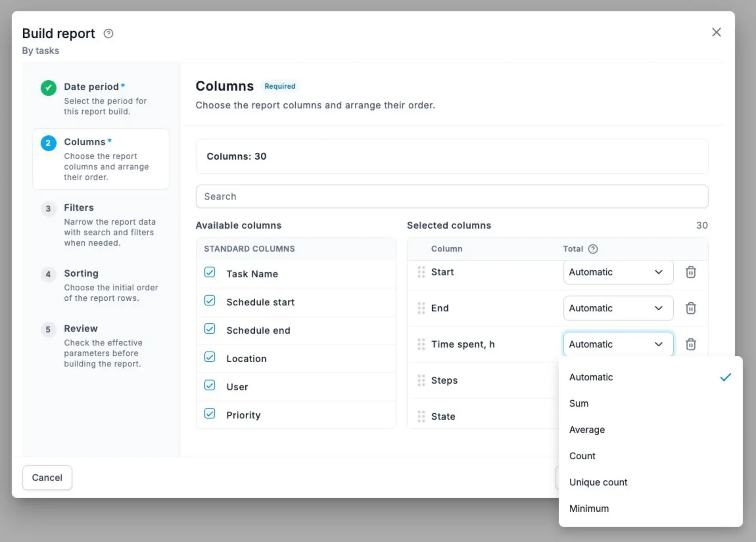
Task: Click the Total column help icon
Action: pyautogui.click(x=593, y=249)
